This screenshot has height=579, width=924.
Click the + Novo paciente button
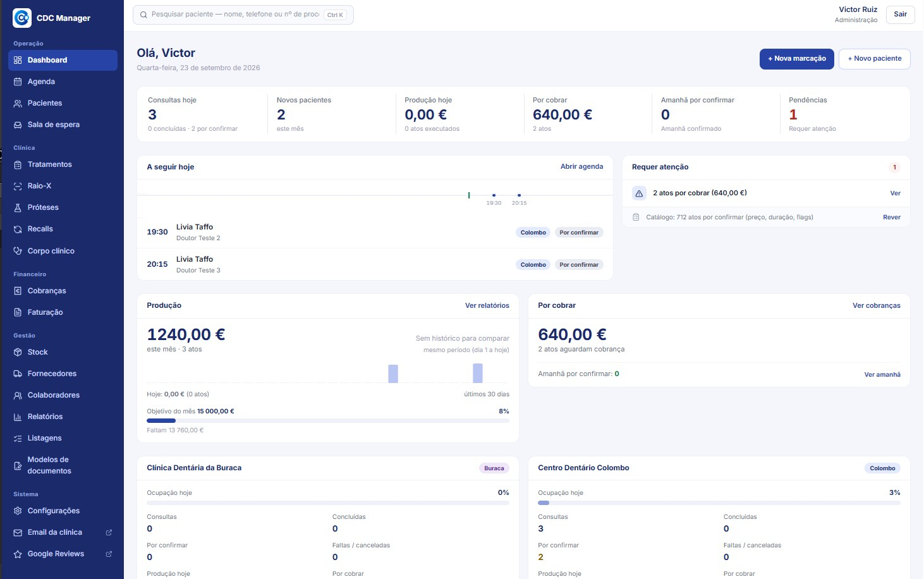(x=875, y=59)
